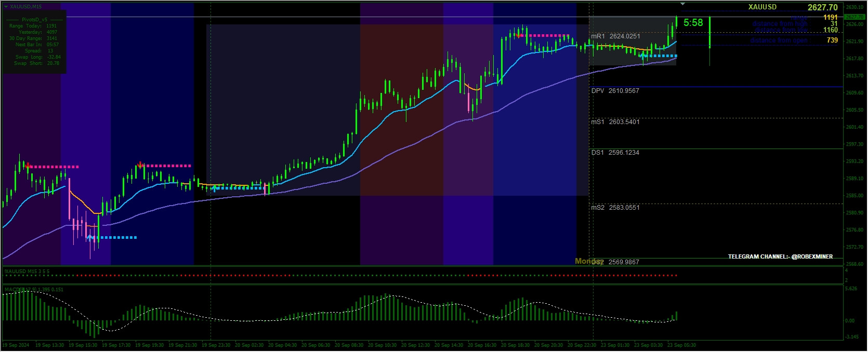Click the XAUUSD M15 3 5 5 indicator label
The height and width of the screenshot is (352, 868).
coord(27,272)
